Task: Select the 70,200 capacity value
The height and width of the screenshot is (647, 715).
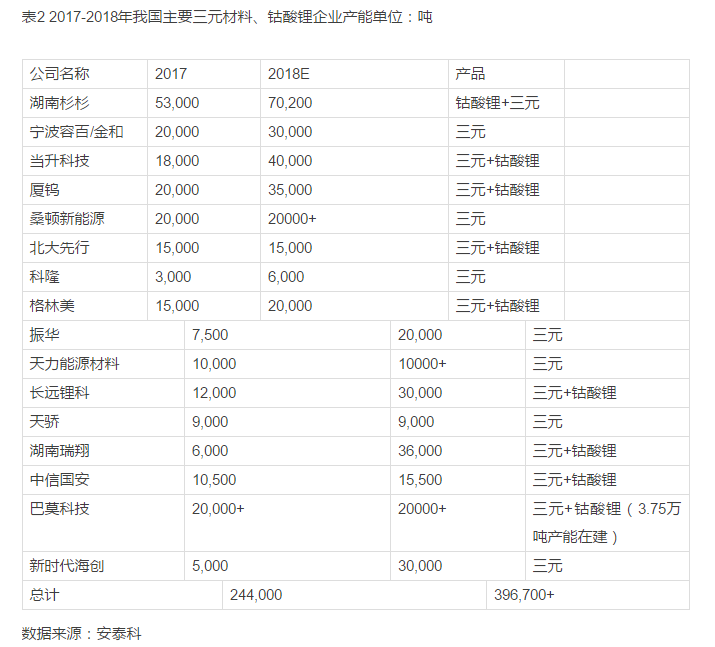Action: click(x=290, y=103)
